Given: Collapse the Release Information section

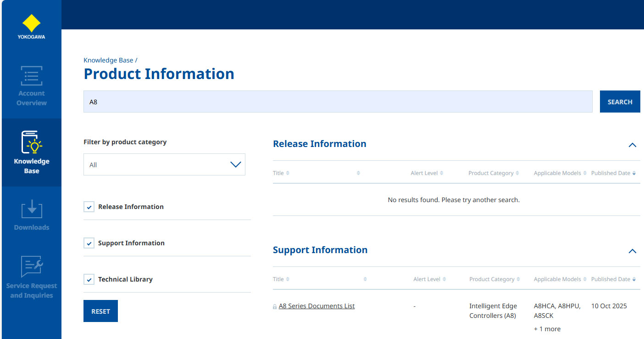Looking at the screenshot, I should tap(632, 145).
